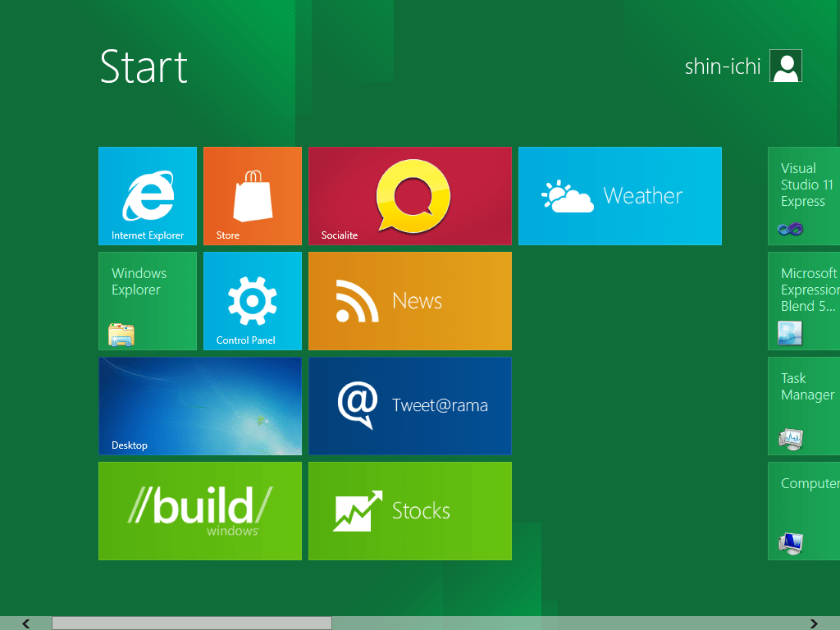Launch the build windows app
840x630 pixels.
pos(199,511)
